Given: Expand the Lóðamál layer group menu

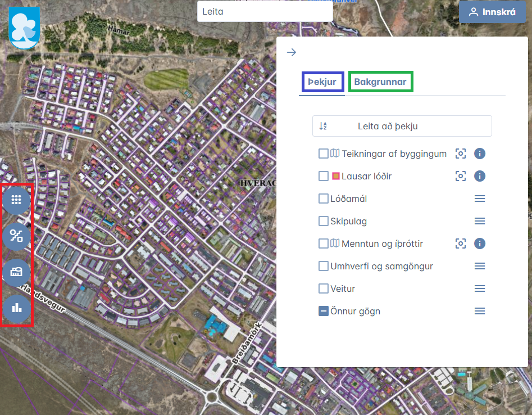Looking at the screenshot, I should pyautogui.click(x=480, y=199).
